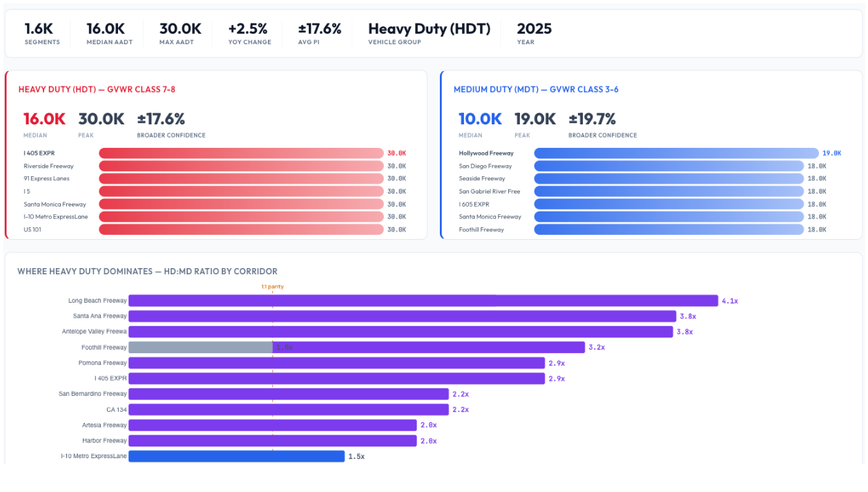Click the gray segment of Foothill Freeway ratio bar
The image size is (868, 492).
pos(200,348)
